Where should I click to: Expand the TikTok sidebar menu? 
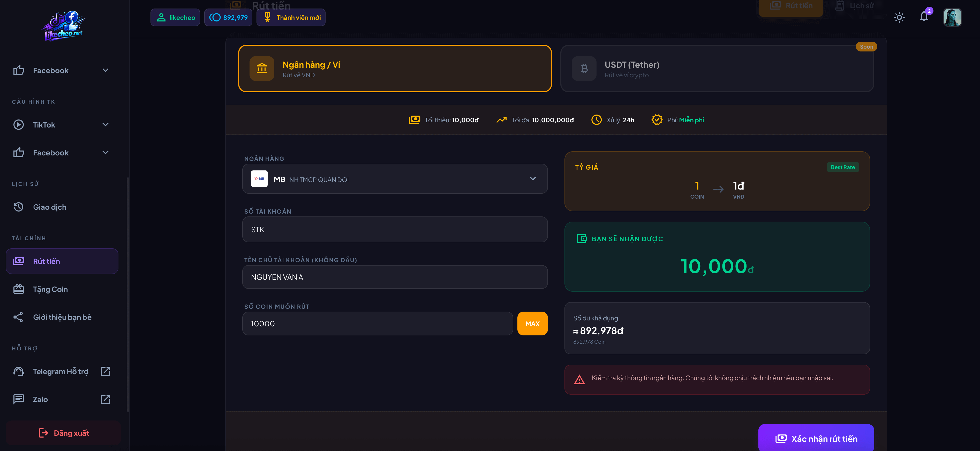point(62,125)
